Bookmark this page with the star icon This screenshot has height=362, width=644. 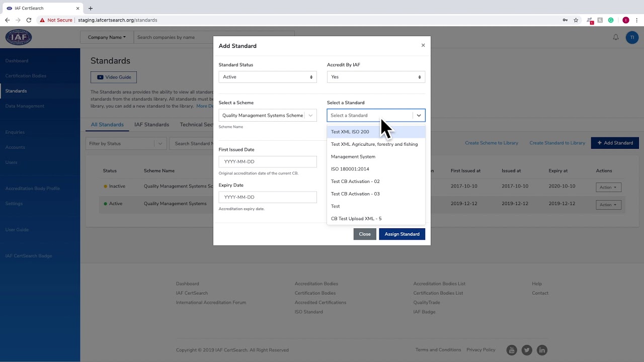[x=576, y=20]
